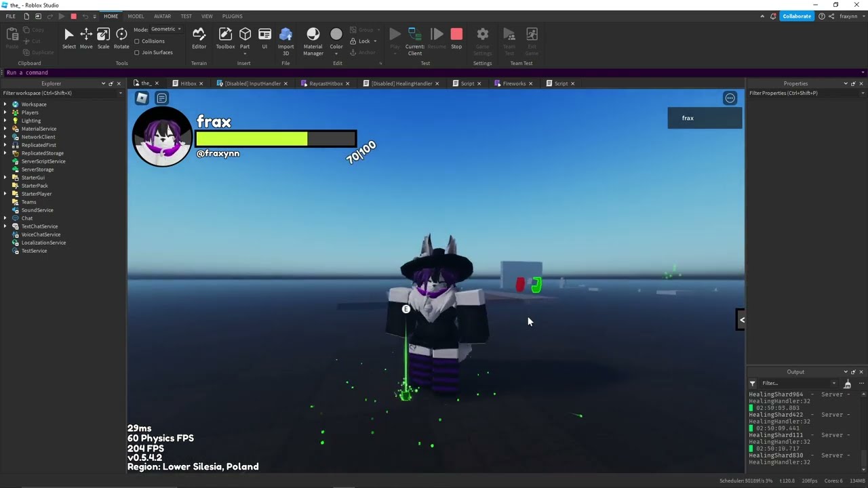This screenshot has height=488, width=868.
Task: Click the green health bar
Action: (x=252, y=139)
